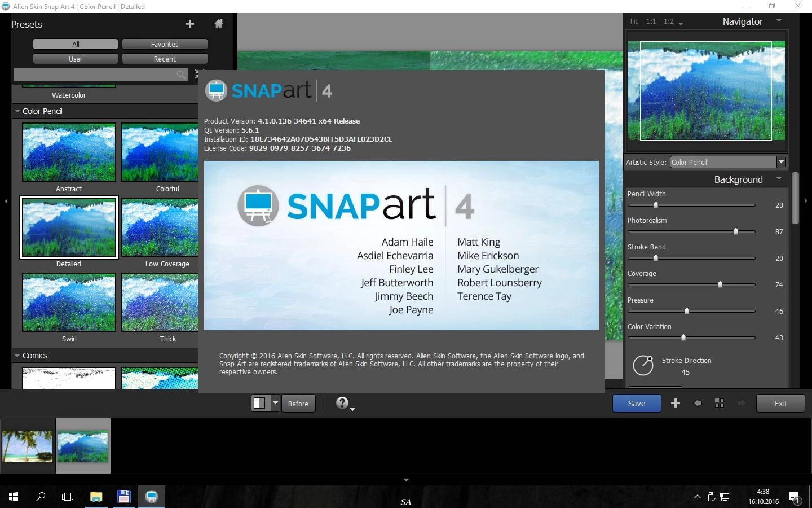Toggle the Before preview button
Image resolution: width=812 pixels, height=508 pixels.
(298, 404)
